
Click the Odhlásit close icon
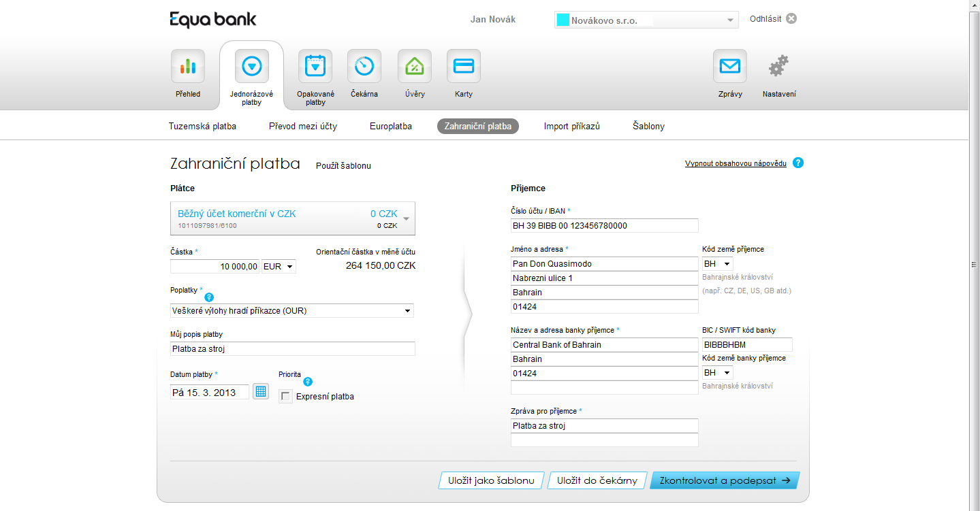pos(791,18)
